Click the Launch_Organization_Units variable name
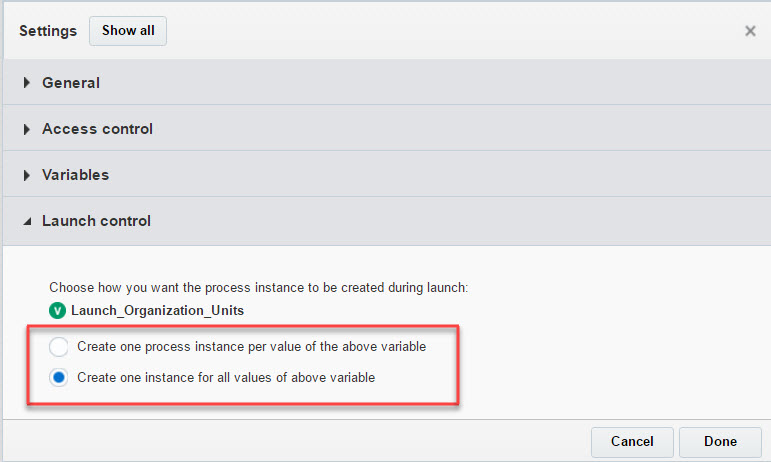This screenshot has height=462, width=771. pyautogui.click(x=157, y=310)
